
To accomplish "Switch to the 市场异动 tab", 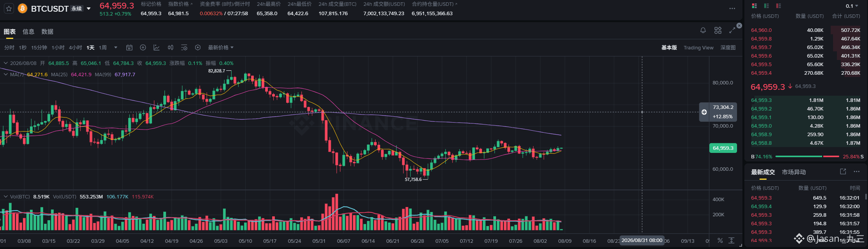I will [x=794, y=172].
